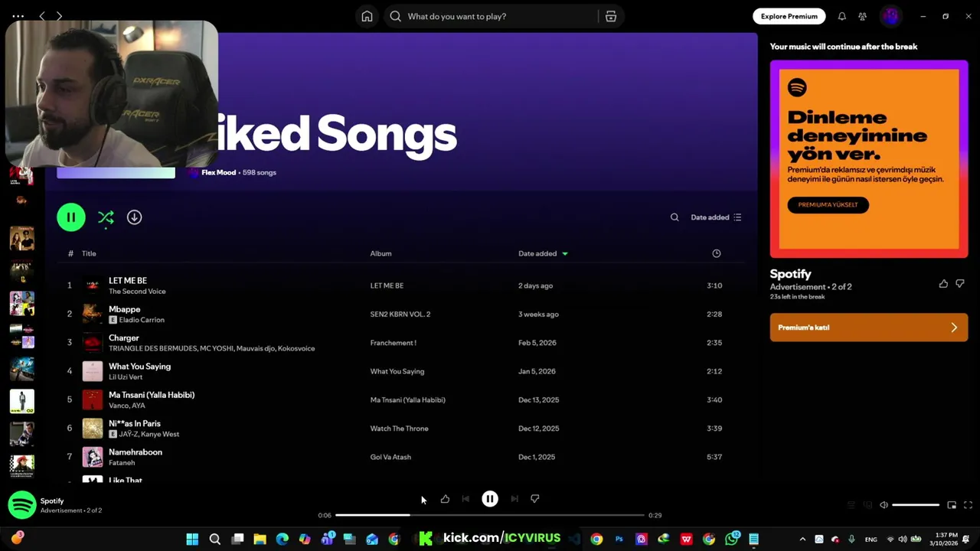Open the SEN2 KBRN VOL. 2 album
Viewport: 980px width, 551px height.
(400, 315)
